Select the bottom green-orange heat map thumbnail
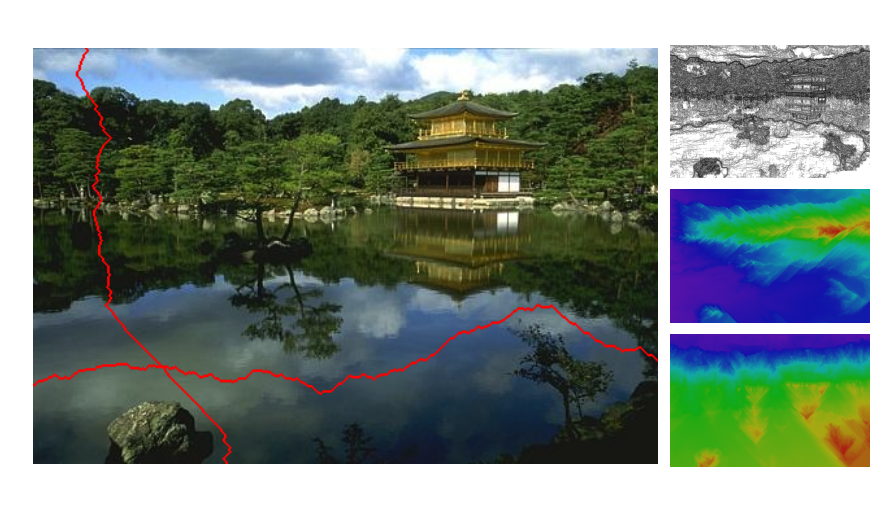 click(770, 400)
